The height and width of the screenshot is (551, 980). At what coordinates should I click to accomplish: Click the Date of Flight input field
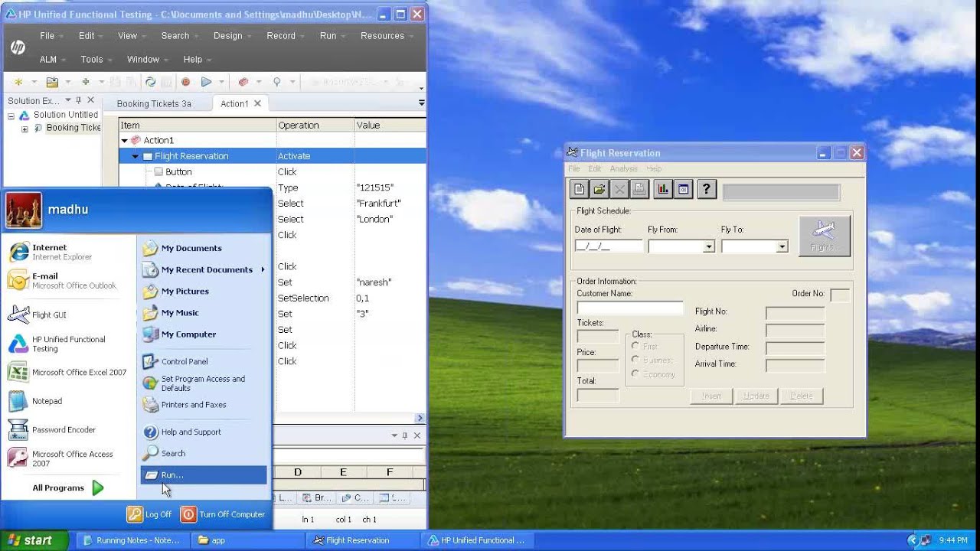pyautogui.click(x=609, y=246)
